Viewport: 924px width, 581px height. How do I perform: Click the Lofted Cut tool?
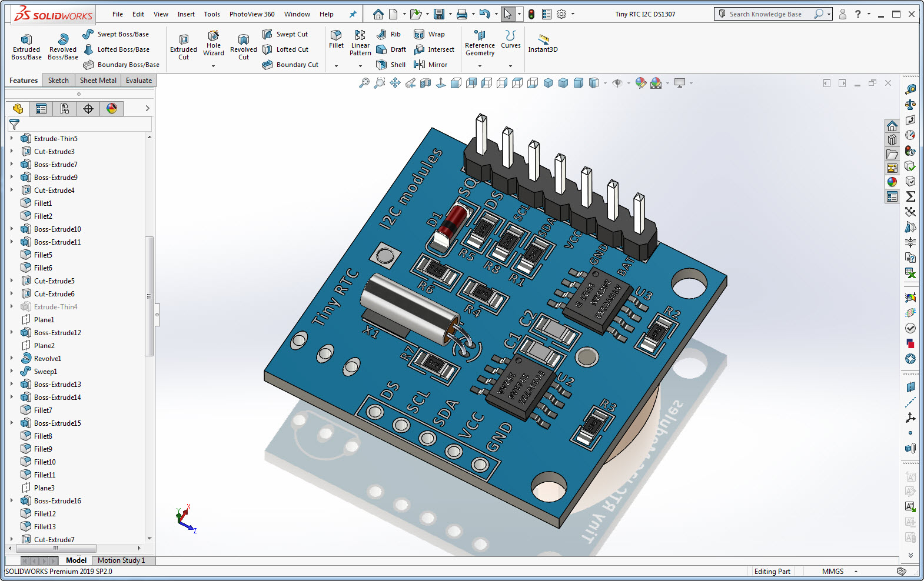pos(285,49)
